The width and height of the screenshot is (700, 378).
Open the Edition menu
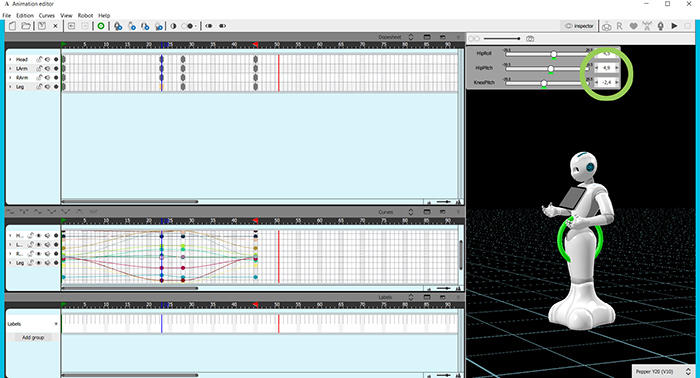25,15
